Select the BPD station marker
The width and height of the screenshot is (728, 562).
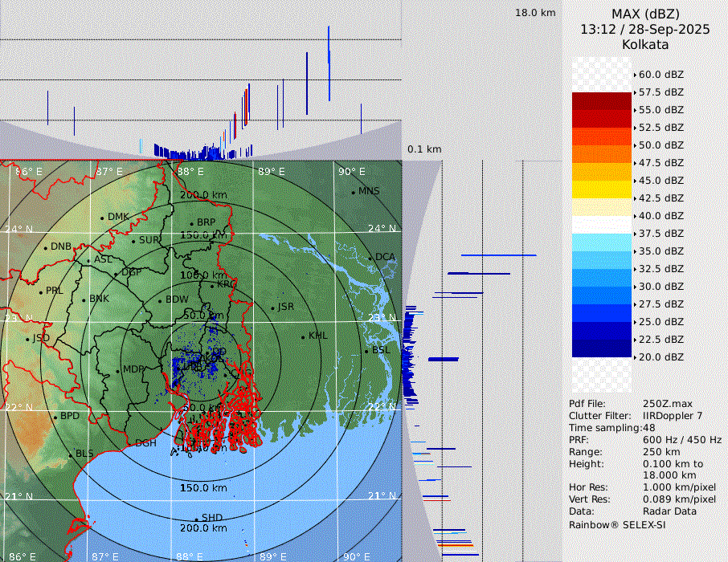click(x=55, y=417)
